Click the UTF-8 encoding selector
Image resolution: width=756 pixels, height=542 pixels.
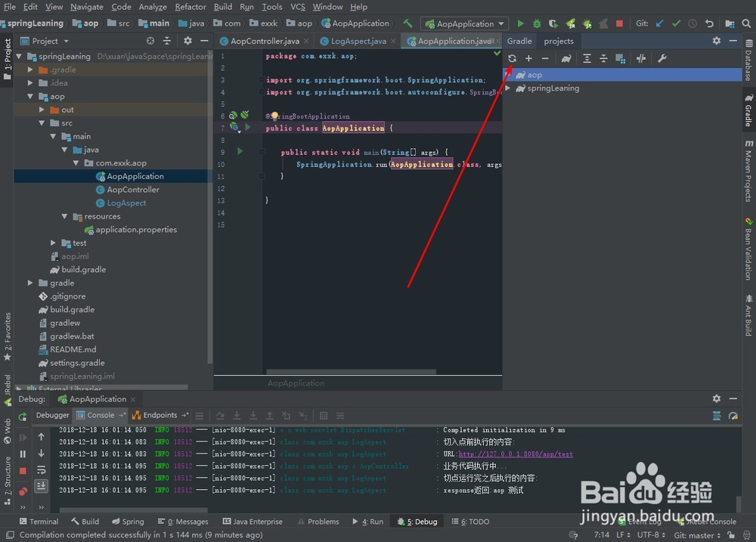pyautogui.click(x=651, y=534)
